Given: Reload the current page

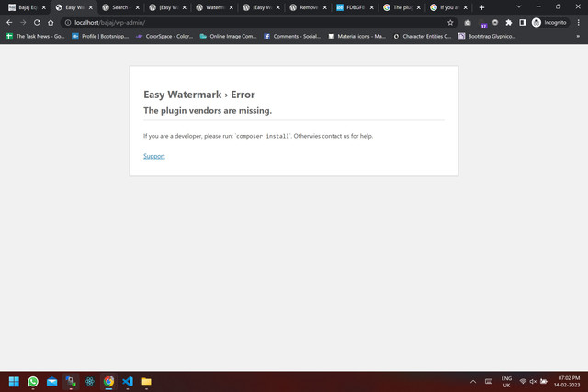Looking at the screenshot, I should [x=37, y=22].
